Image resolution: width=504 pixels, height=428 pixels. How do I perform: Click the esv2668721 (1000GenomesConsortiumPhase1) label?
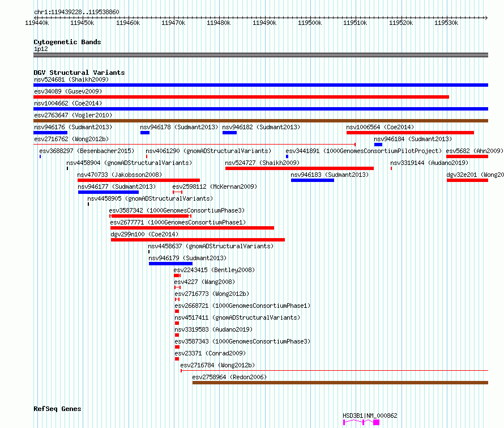(242, 306)
